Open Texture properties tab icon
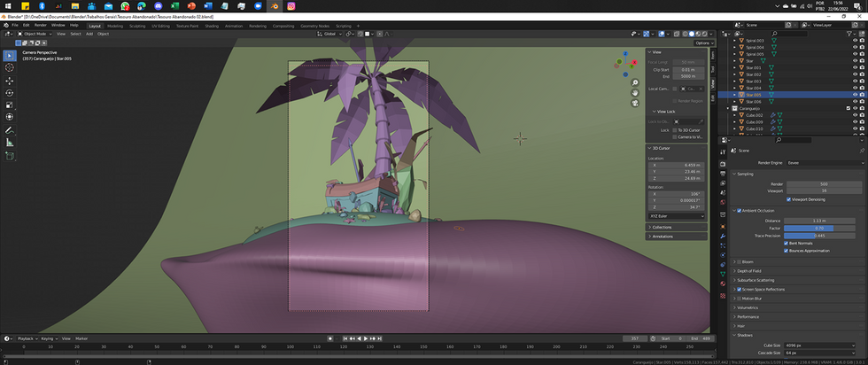 click(x=723, y=296)
